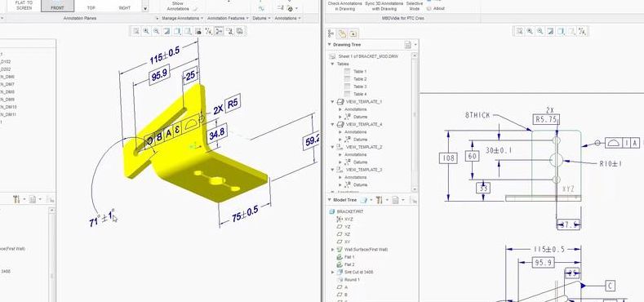Collapse the VIEW_TEMPLATE_4 node

pos(333,124)
